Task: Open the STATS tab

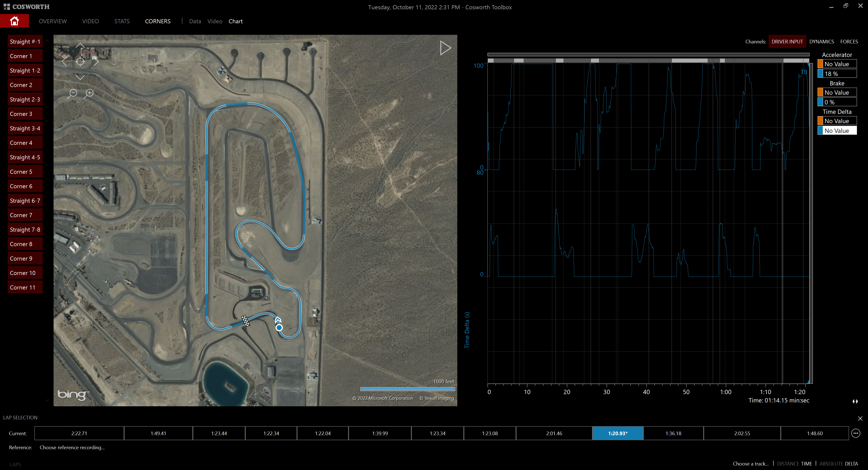Action: pyautogui.click(x=122, y=21)
